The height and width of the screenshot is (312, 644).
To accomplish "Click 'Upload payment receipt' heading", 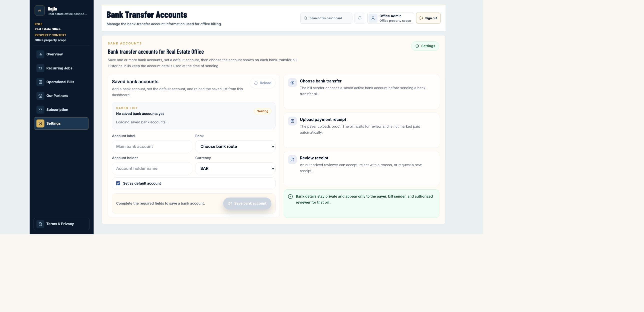I will tap(323, 119).
